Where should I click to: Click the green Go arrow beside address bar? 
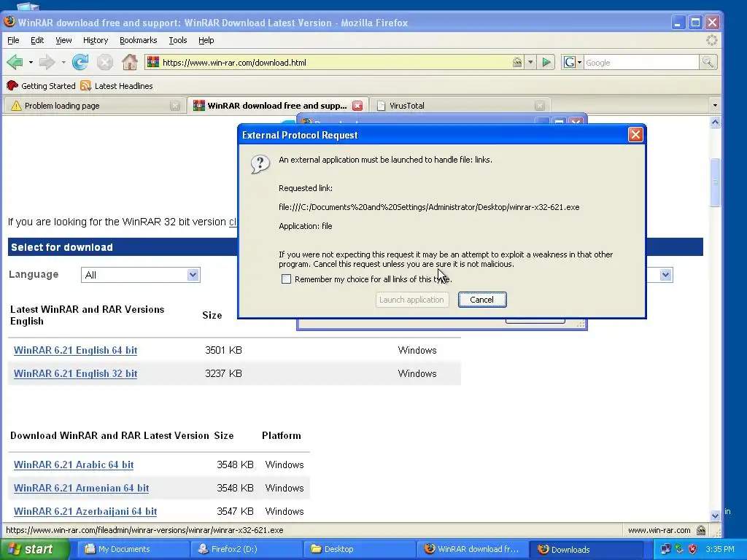[x=546, y=62]
